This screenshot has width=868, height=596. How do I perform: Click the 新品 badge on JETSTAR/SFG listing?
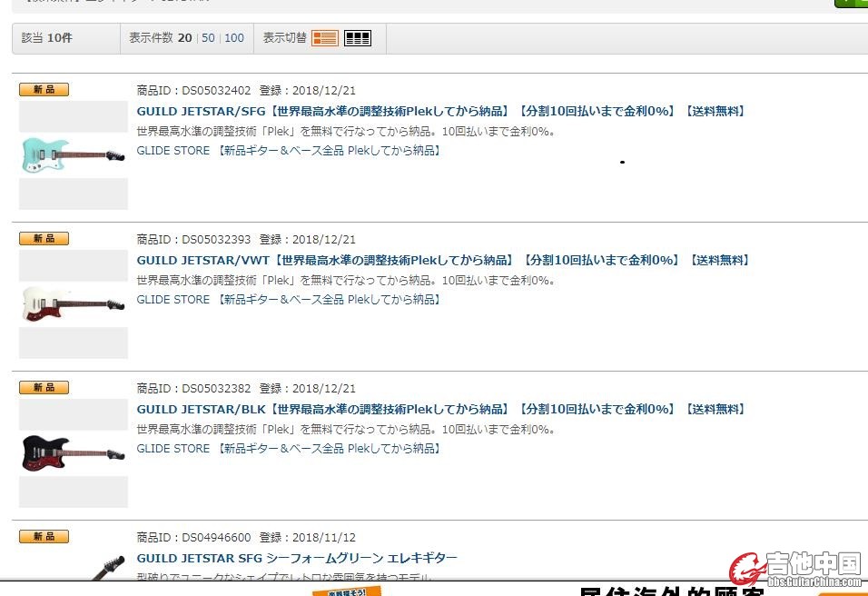[x=44, y=89]
